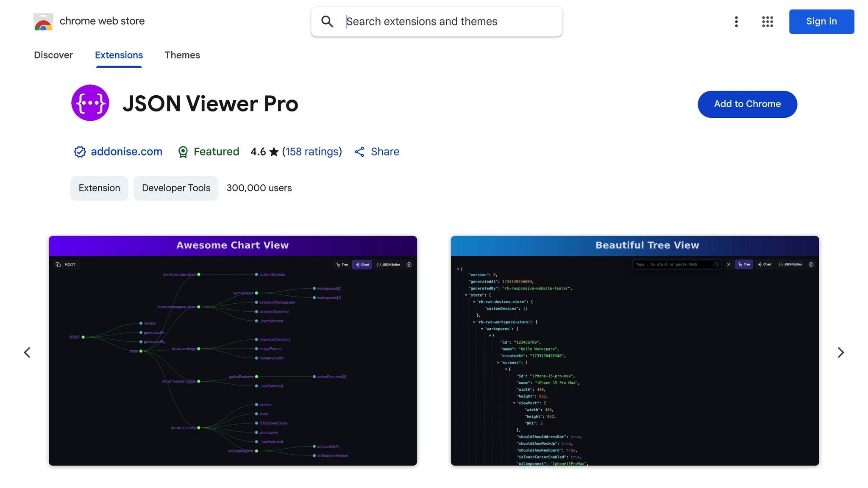
Task: Click the Featured badge icon
Action: [183, 152]
